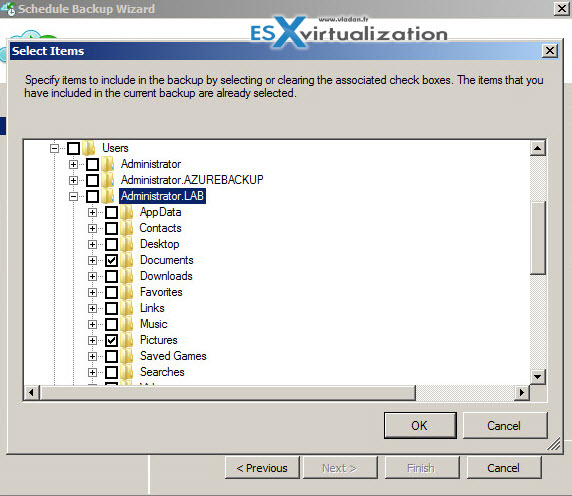This screenshot has width=572, height=496.
Task: Click the Saved Games folder icon
Action: (127, 356)
